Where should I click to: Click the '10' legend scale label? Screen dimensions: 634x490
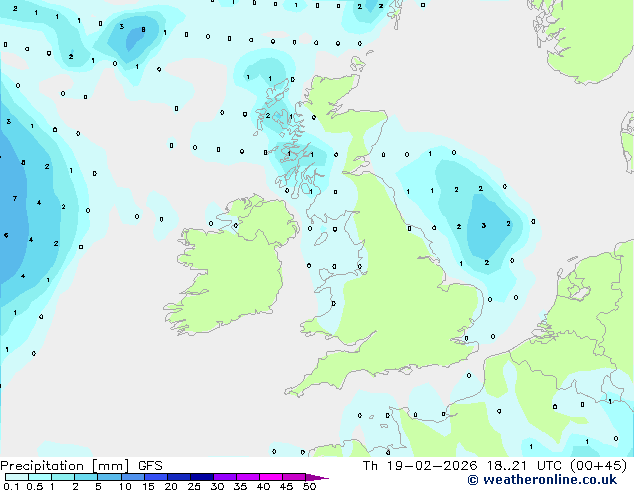point(125,486)
